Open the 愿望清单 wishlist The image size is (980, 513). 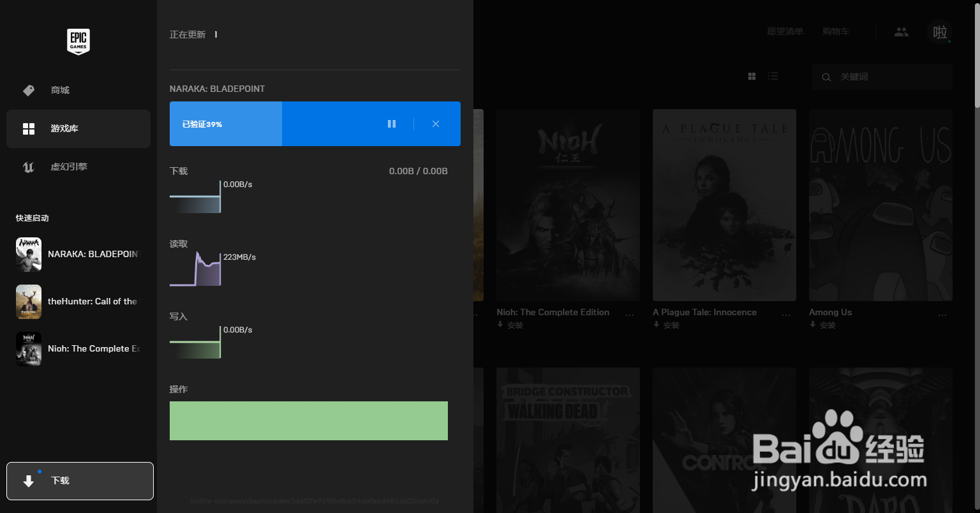click(x=785, y=31)
